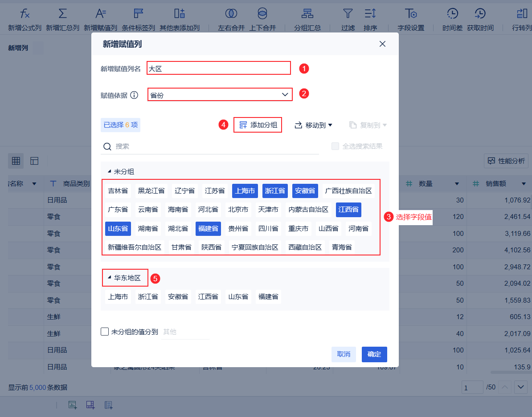Viewport: 532px width, 417px height.
Task: Switch to the layout view icon beside grid
Action: (x=34, y=161)
